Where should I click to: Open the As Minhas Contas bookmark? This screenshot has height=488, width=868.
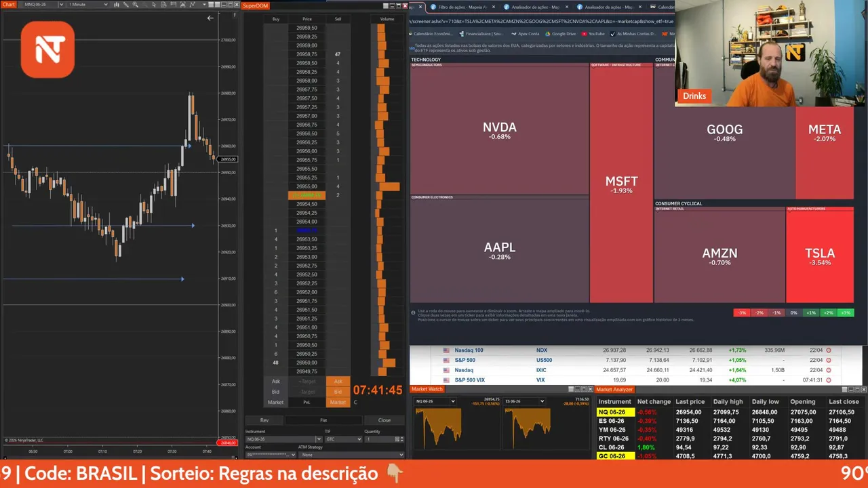[x=633, y=33]
